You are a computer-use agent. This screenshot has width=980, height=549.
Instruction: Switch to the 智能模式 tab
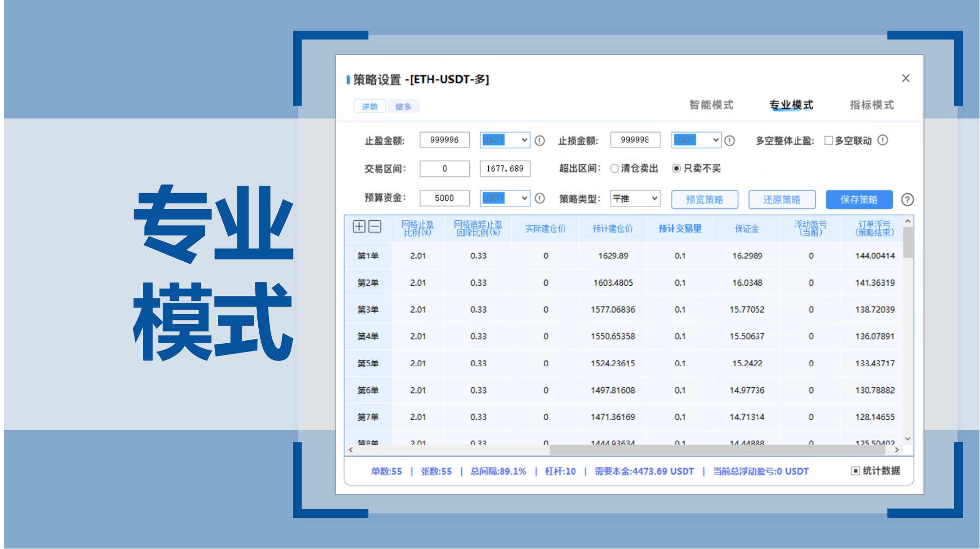point(711,105)
